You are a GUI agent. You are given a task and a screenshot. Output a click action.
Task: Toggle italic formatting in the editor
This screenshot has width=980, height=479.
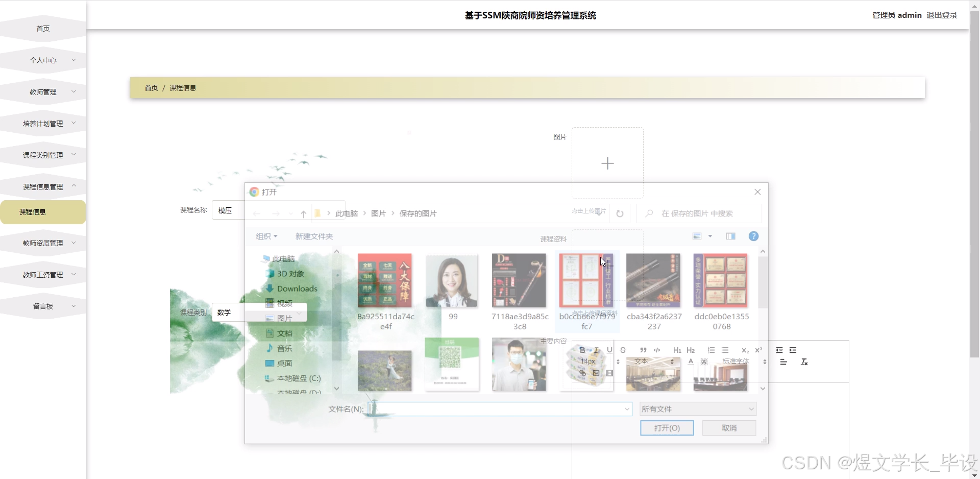[x=596, y=350]
